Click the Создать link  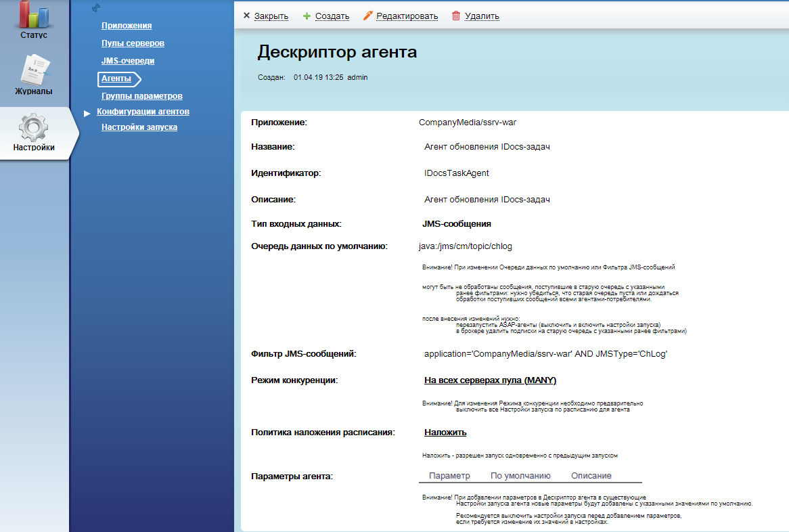coord(332,16)
